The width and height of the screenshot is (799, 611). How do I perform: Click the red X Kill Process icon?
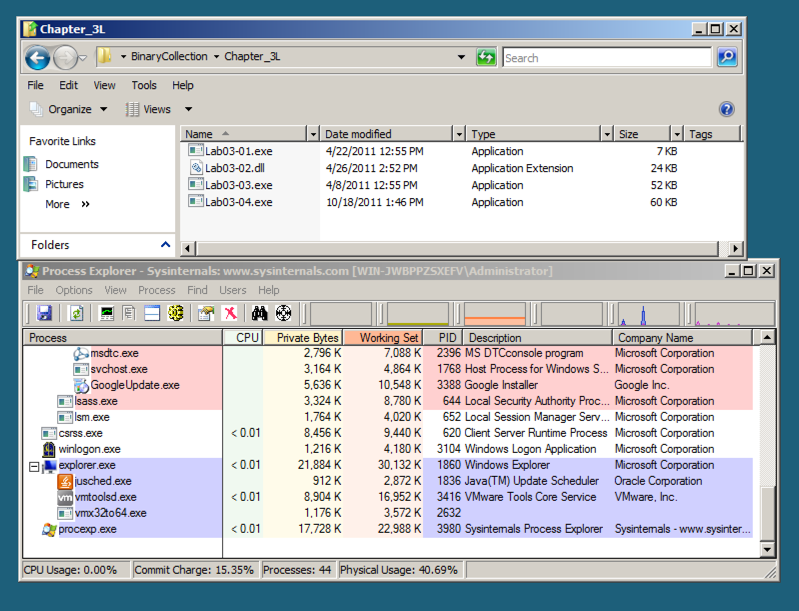coord(229,314)
